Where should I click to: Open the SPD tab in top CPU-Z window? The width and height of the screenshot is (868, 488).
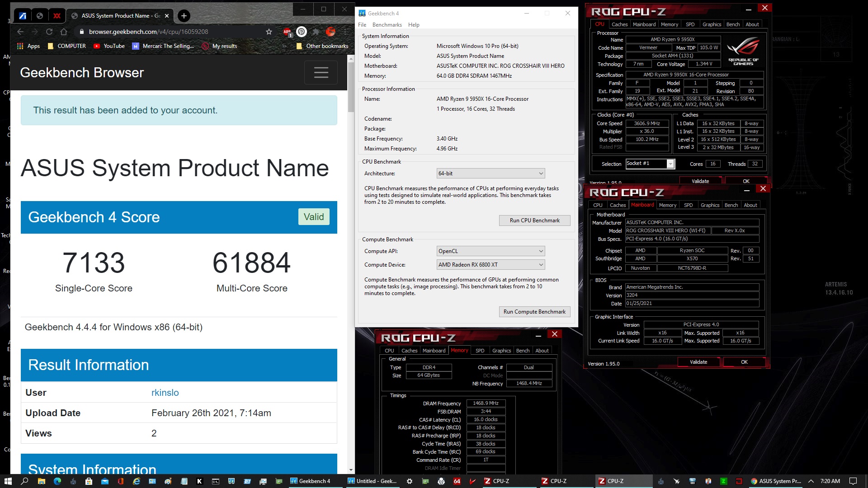690,24
